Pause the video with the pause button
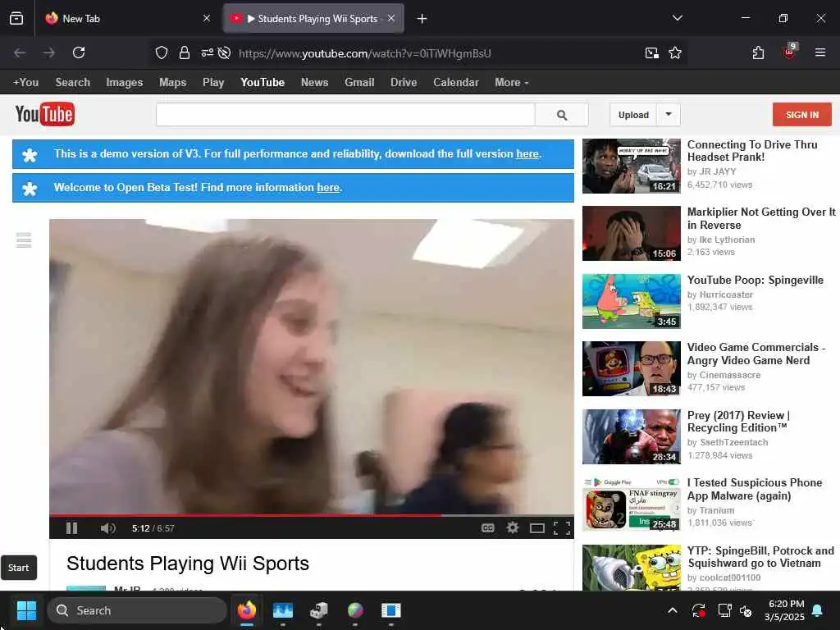 (72, 528)
